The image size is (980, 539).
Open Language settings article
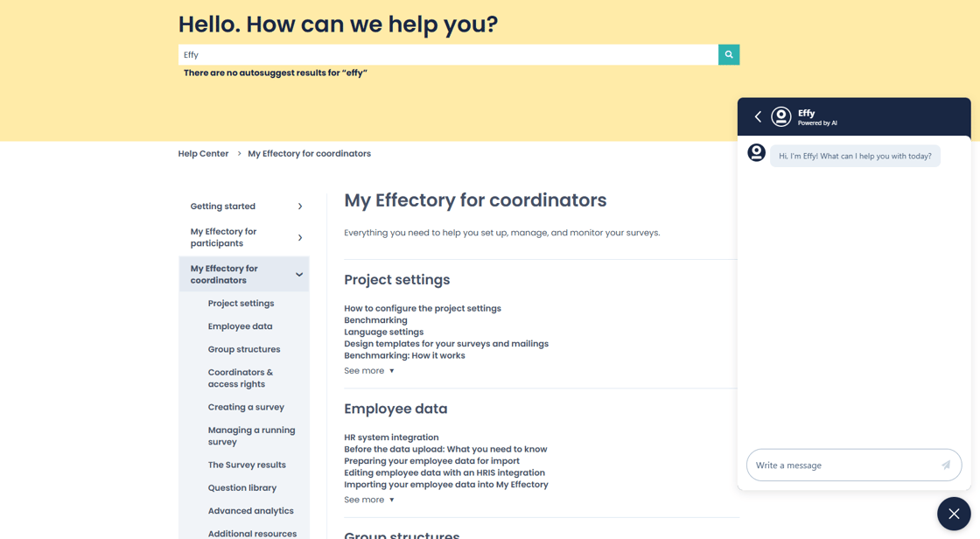tap(383, 332)
